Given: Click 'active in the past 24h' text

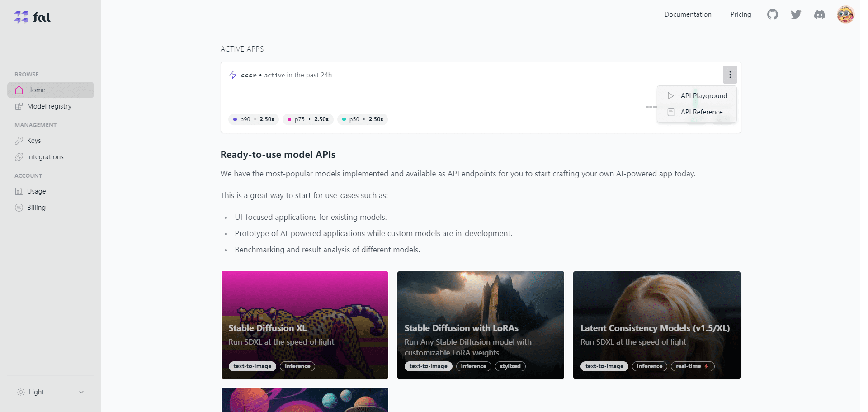Looking at the screenshot, I should pos(298,75).
